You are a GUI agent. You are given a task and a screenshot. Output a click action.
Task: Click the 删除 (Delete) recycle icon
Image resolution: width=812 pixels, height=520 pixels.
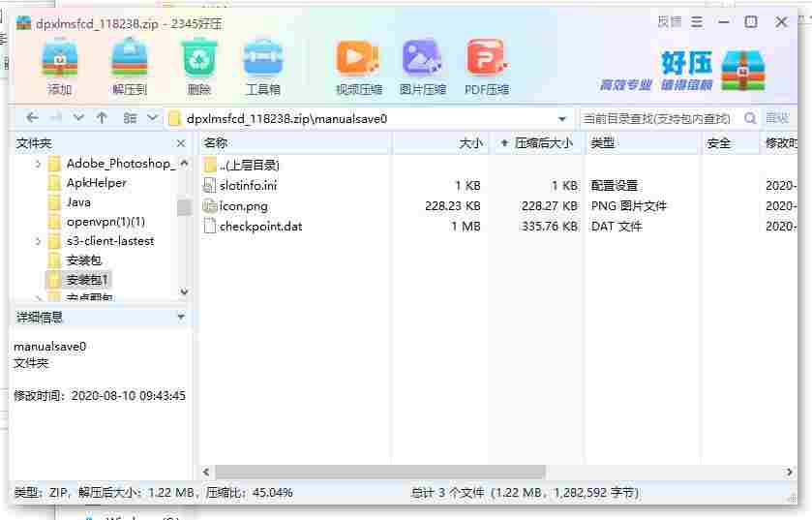pos(198,68)
